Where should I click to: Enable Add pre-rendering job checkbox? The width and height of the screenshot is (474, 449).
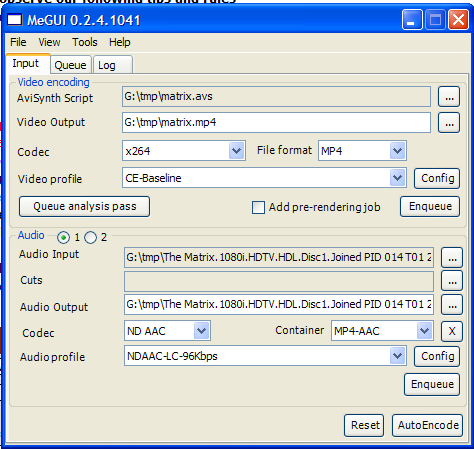pyautogui.click(x=258, y=207)
